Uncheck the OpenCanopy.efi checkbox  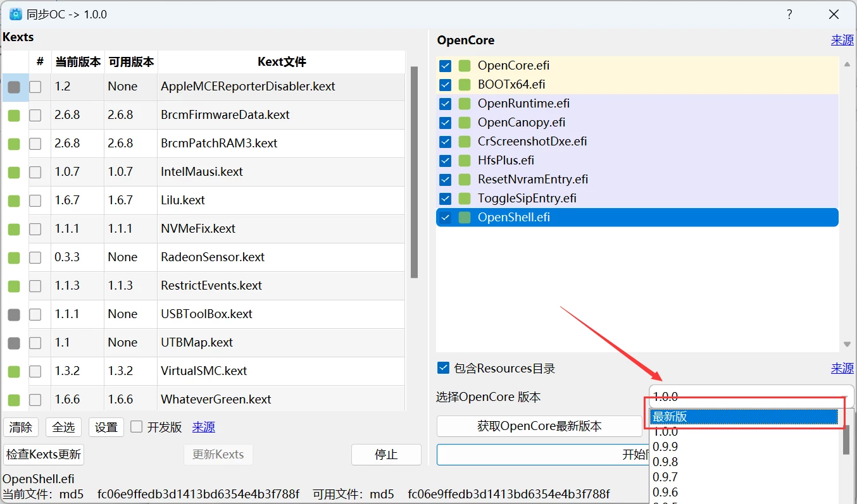445,123
